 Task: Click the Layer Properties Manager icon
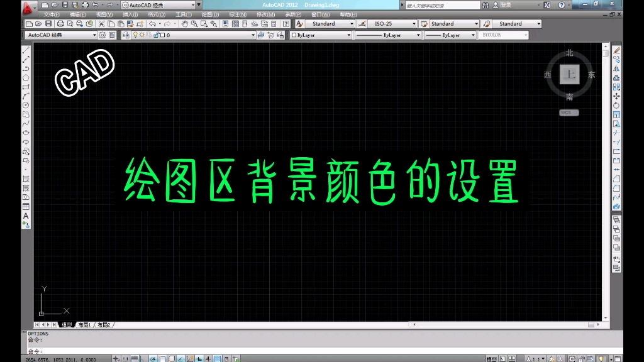tap(126, 35)
